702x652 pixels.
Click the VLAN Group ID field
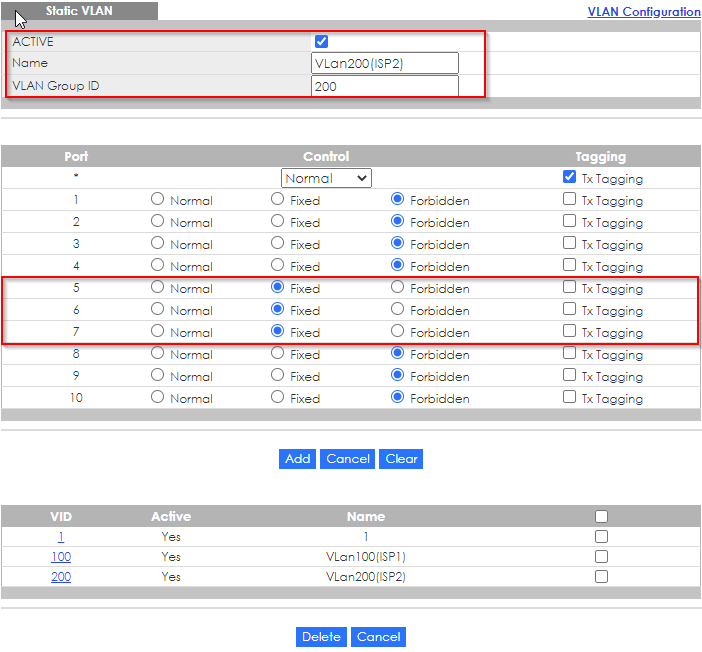[385, 87]
